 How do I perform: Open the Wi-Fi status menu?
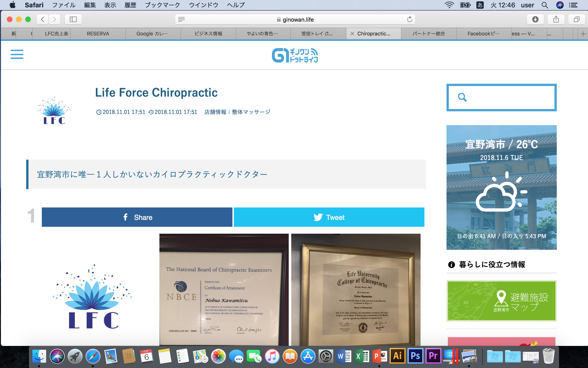pos(449,5)
